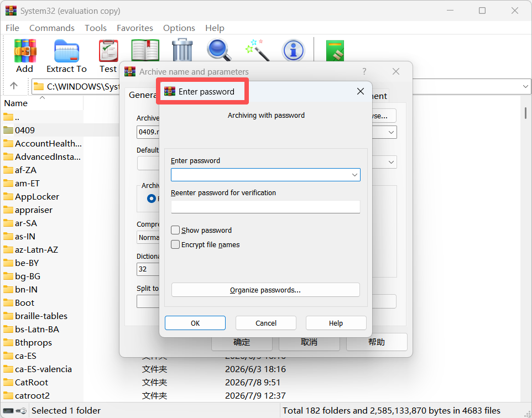Image resolution: width=532 pixels, height=418 pixels.
Task: Expand the address bar path dropdown
Action: tap(525, 86)
